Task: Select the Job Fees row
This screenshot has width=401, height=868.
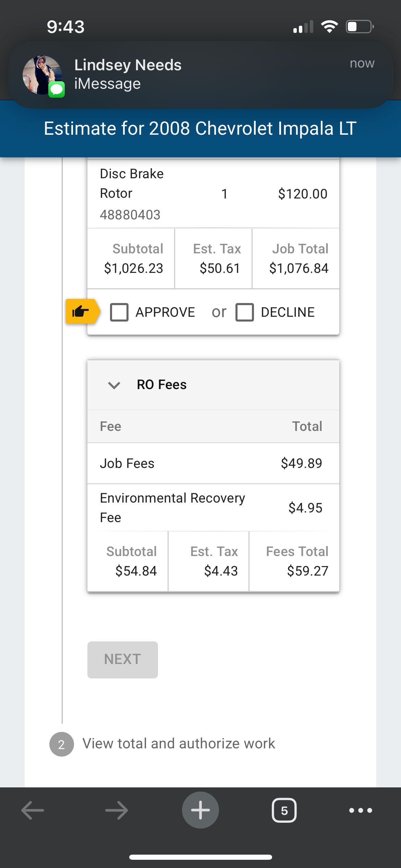Action: click(x=213, y=463)
